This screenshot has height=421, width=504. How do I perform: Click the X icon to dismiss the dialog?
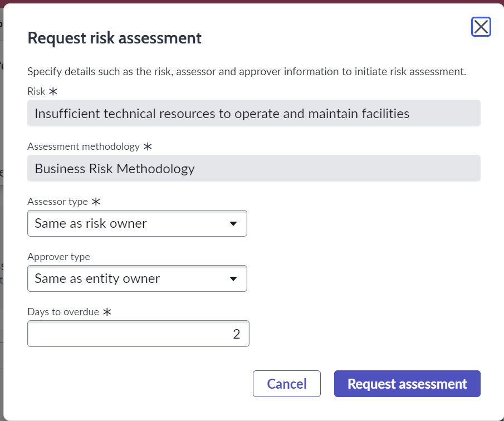(x=481, y=27)
